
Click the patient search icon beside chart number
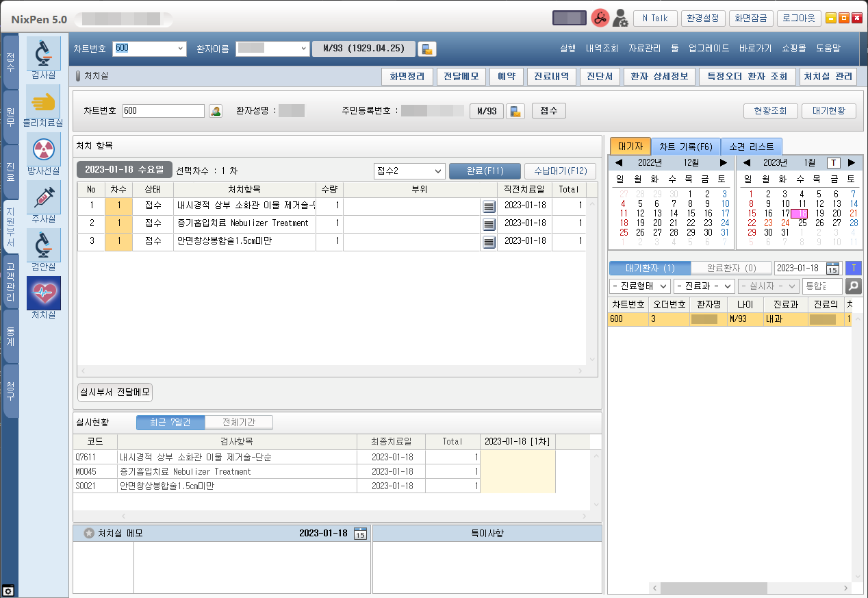click(216, 111)
